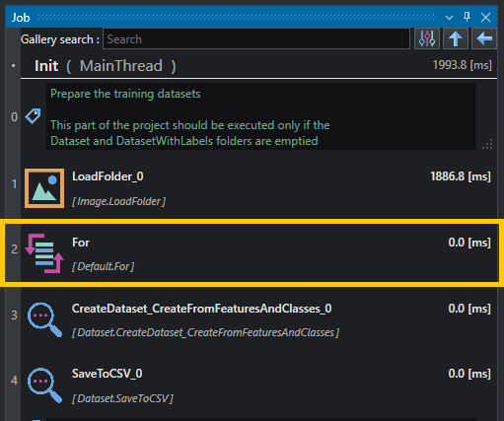This screenshot has width=504, height=421.
Task: Click the Prepare the training datasets comment
Action: pos(261,116)
